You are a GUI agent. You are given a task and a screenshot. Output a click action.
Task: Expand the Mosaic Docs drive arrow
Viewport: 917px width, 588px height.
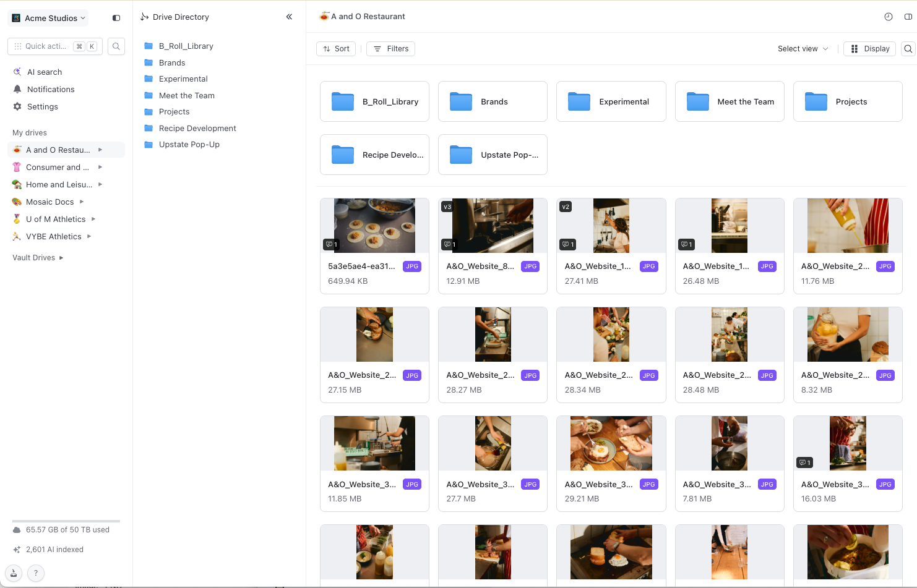pos(82,202)
